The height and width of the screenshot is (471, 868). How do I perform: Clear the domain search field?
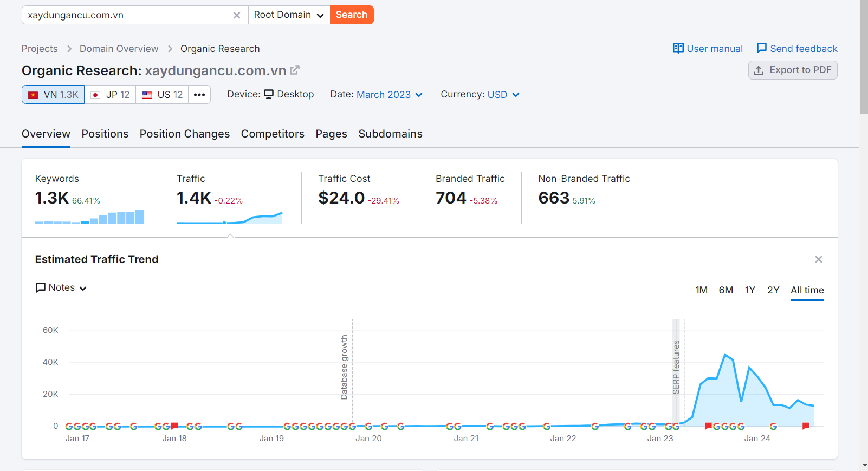tap(237, 15)
